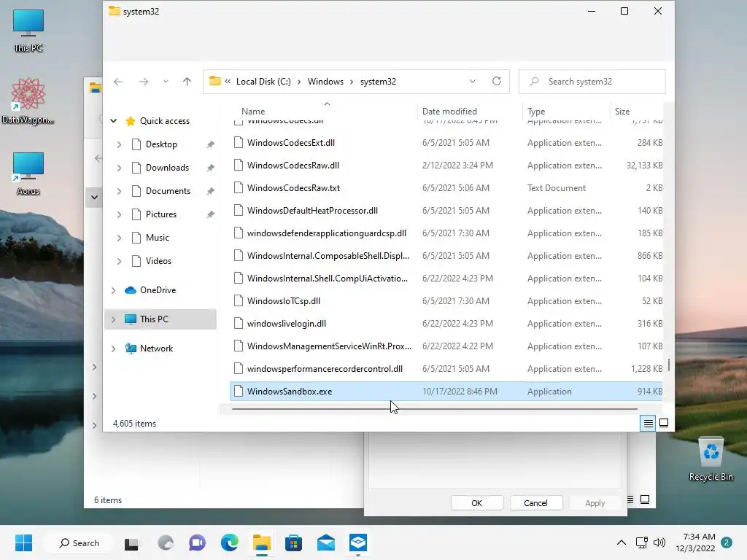Open the Windows Start menu

tap(23, 542)
